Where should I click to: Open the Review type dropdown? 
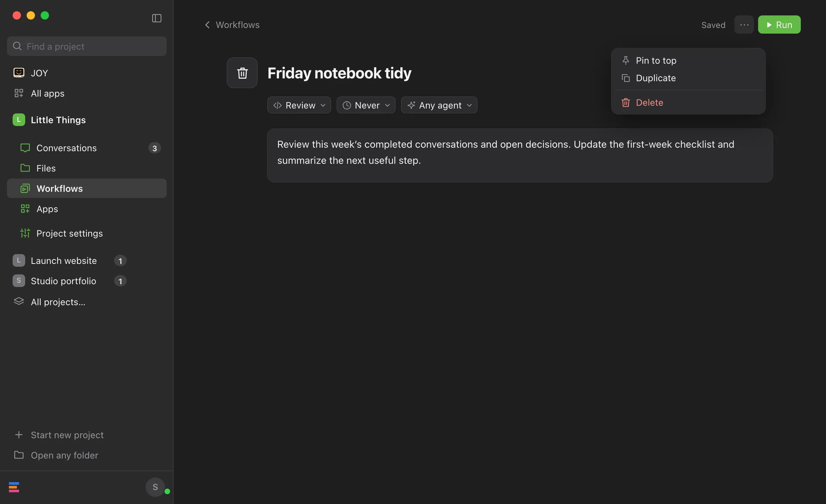tap(299, 105)
